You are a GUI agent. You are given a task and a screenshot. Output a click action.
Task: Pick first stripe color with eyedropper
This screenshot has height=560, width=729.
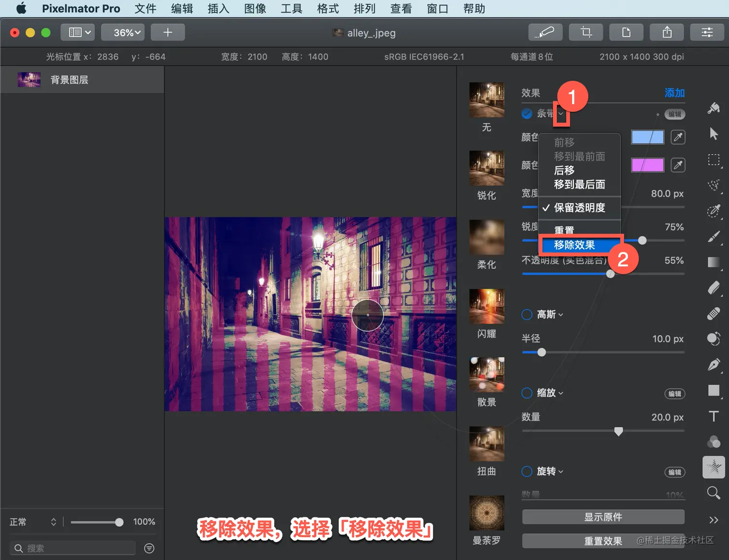pos(678,137)
